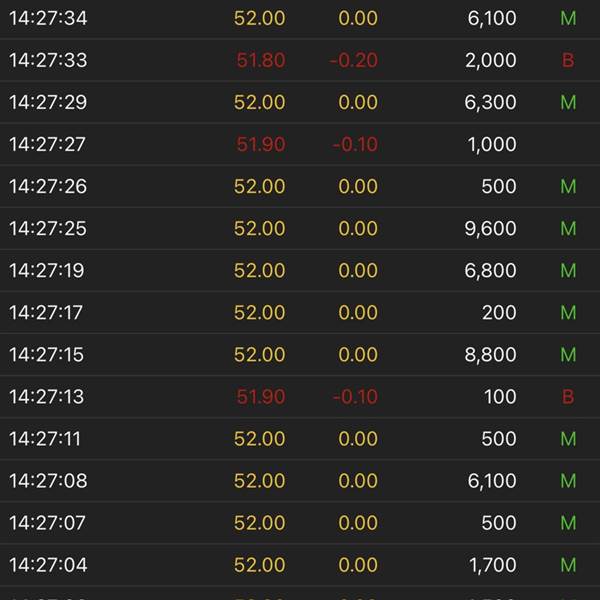This screenshot has width=600, height=600.
Task: Select the 14:27:08 timestamp
Action: click(x=48, y=481)
